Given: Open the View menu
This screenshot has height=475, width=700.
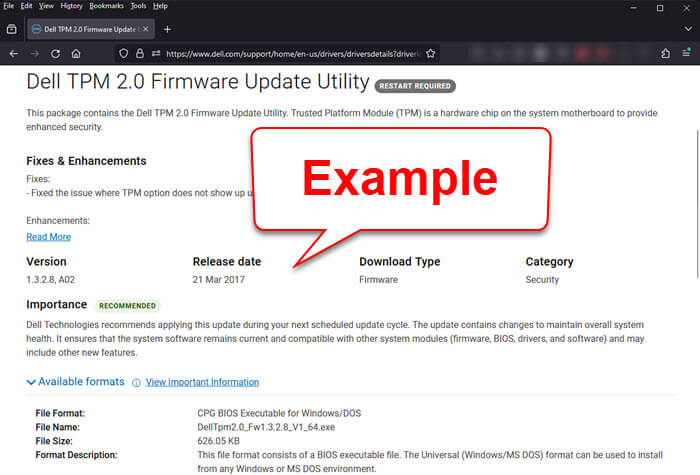Looking at the screenshot, I should [46, 6].
